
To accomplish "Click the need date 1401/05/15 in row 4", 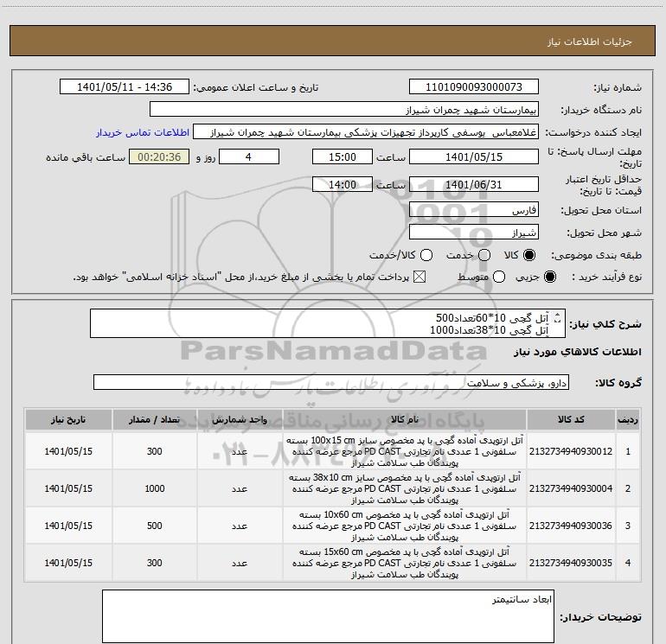I will click(x=68, y=563).
